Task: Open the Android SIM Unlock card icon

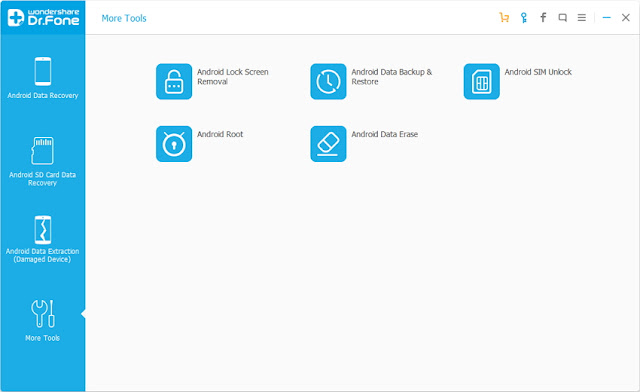Action: coord(482,81)
